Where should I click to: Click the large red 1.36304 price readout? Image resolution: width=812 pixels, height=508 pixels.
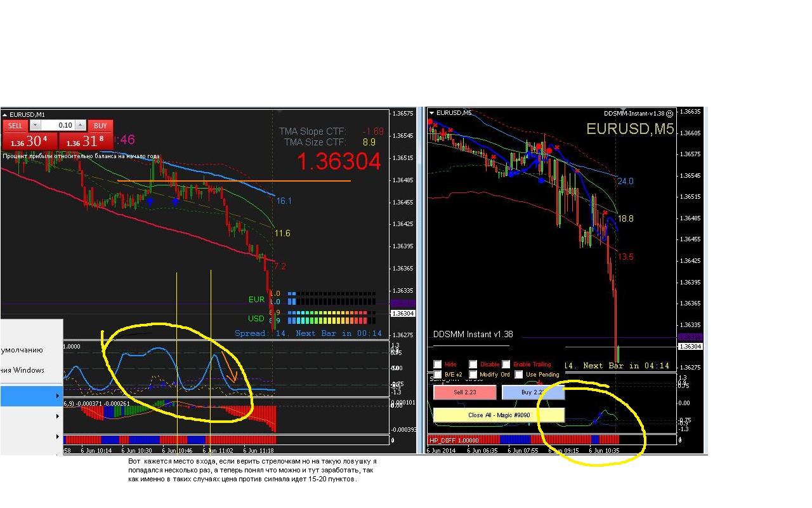tap(339, 162)
